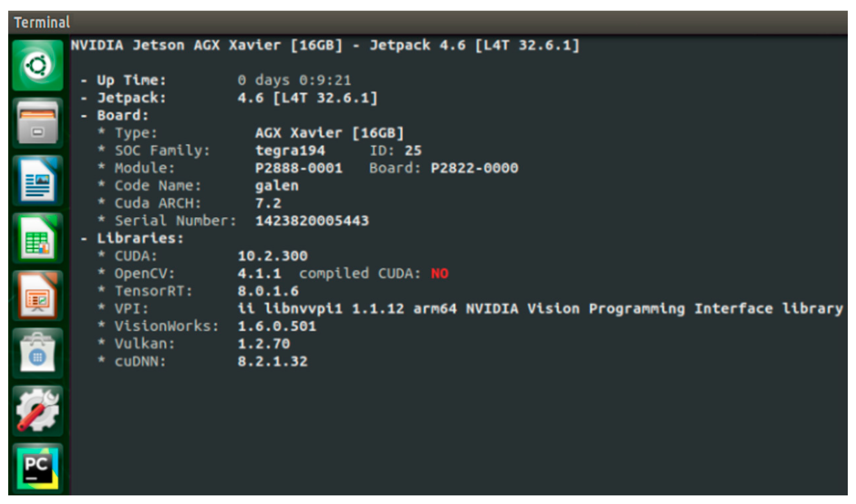Open System Settings gear and wrench icon
The height and width of the screenshot is (504, 856).
tap(37, 410)
